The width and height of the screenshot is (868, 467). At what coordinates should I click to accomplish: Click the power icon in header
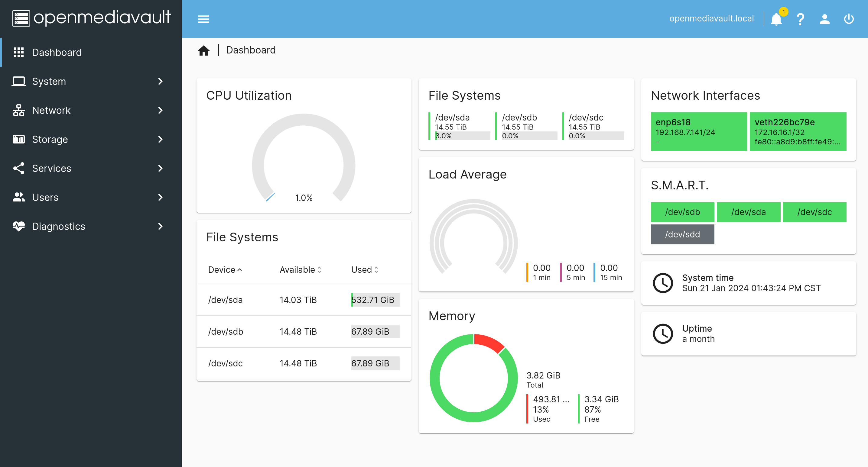(848, 19)
